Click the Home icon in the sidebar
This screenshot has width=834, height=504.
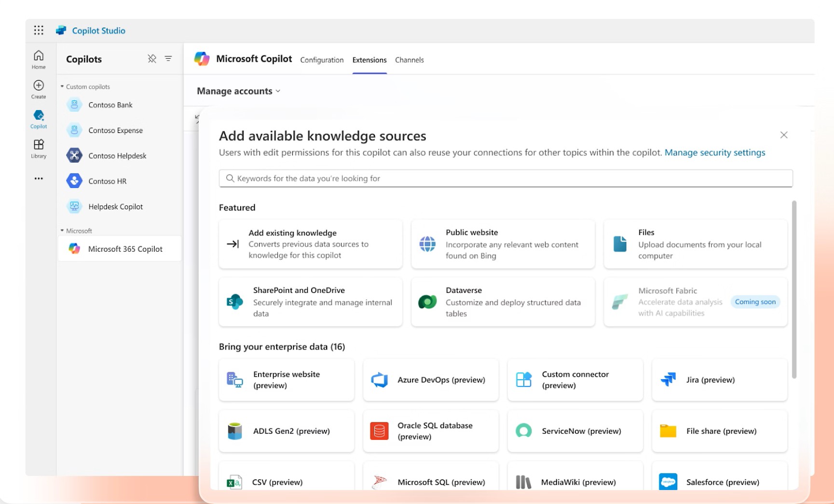click(x=38, y=59)
